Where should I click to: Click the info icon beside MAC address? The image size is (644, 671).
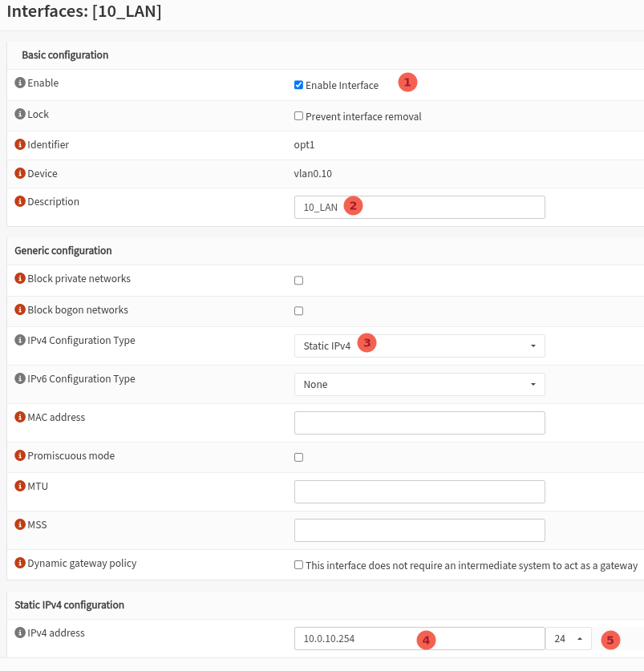click(19, 417)
